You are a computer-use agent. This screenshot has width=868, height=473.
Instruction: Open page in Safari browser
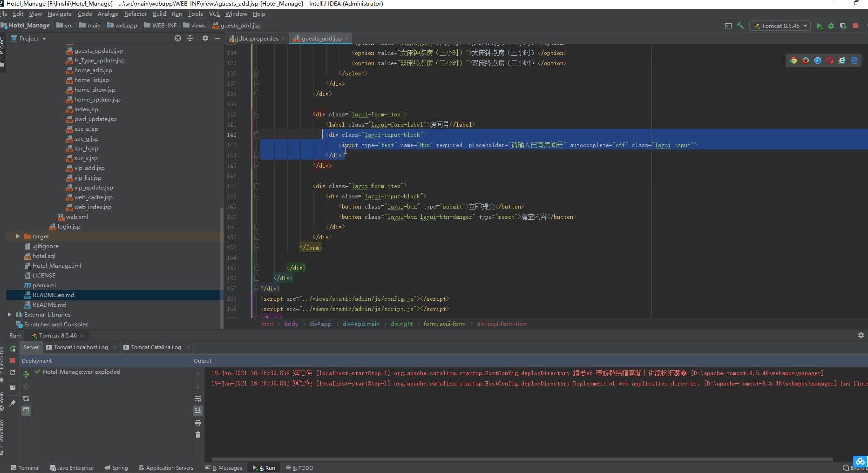(x=818, y=61)
